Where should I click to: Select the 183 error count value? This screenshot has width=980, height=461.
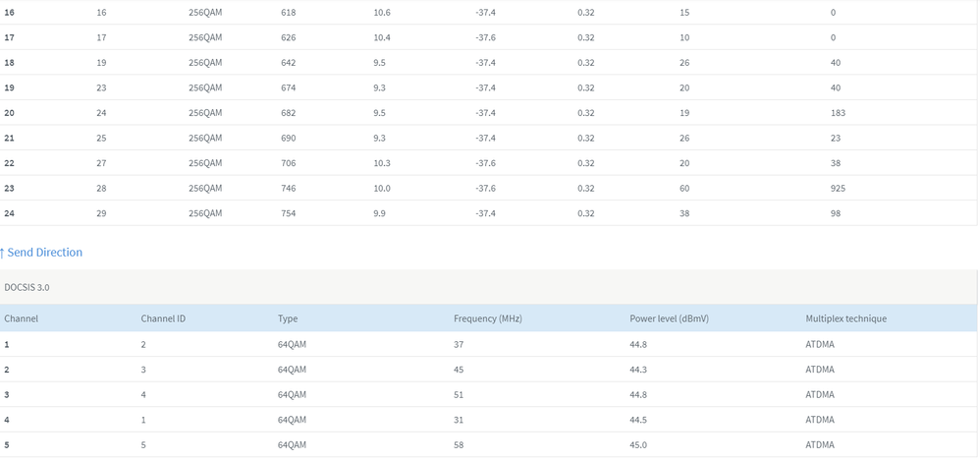838,113
